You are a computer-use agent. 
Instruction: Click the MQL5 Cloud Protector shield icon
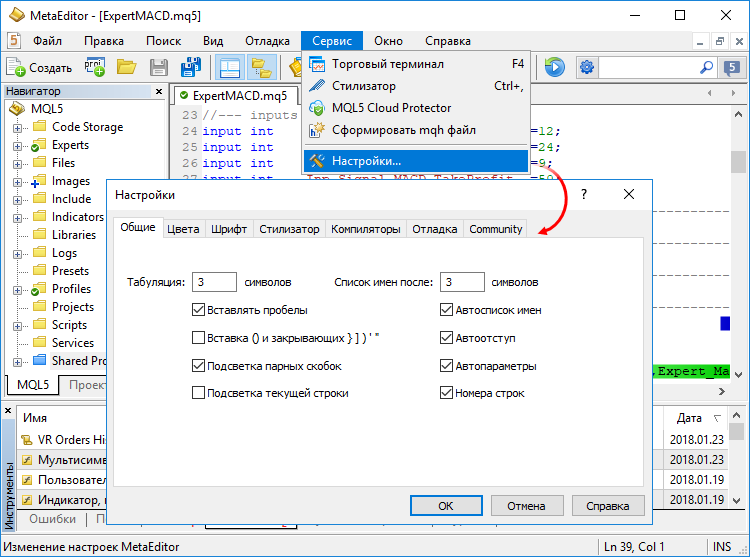[317, 108]
